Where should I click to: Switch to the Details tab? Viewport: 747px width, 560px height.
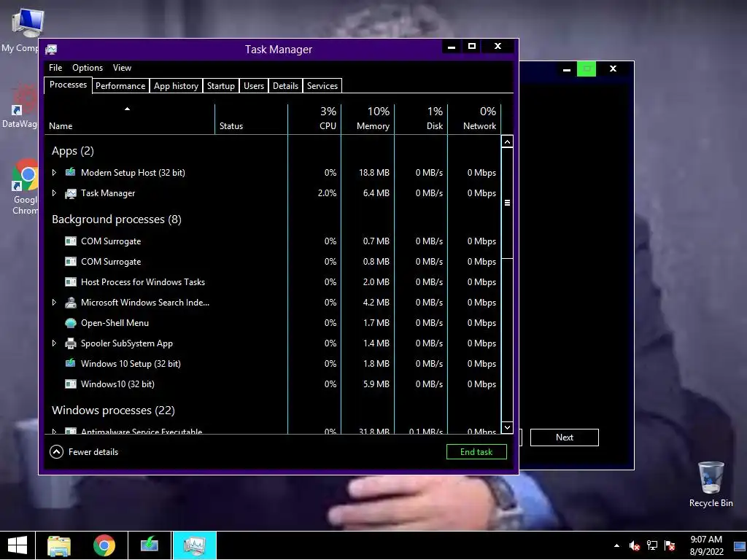click(x=285, y=86)
